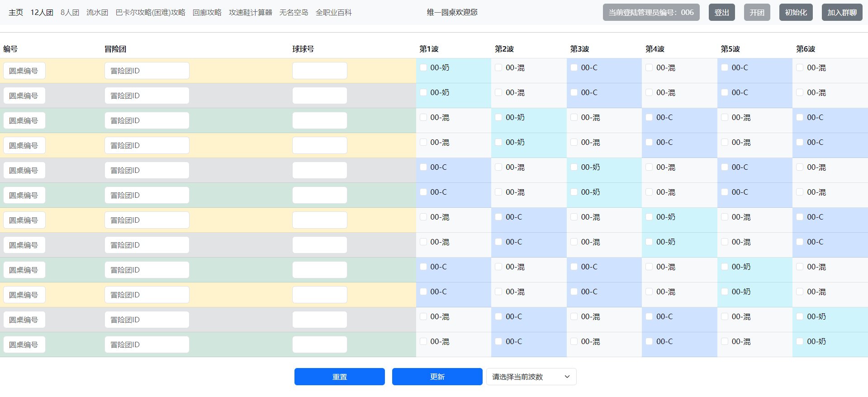Click the 冒险团 column header
868x397 pixels.
coord(115,49)
